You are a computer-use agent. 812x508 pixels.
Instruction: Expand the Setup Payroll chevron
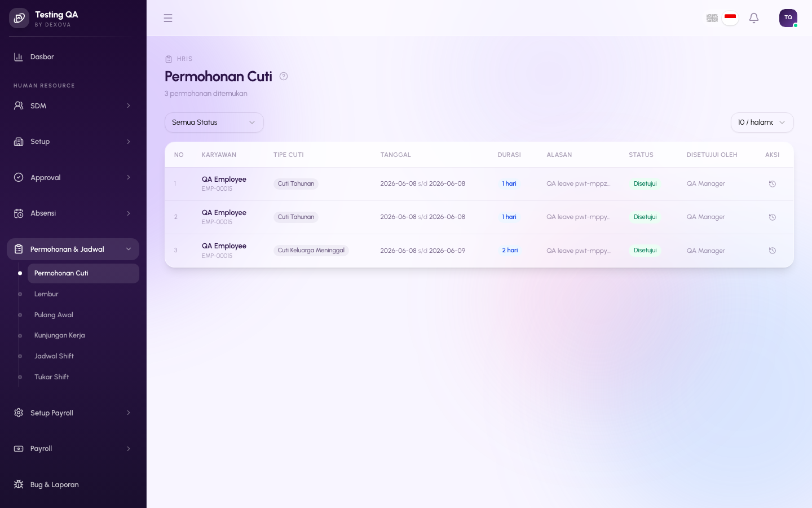(129, 413)
